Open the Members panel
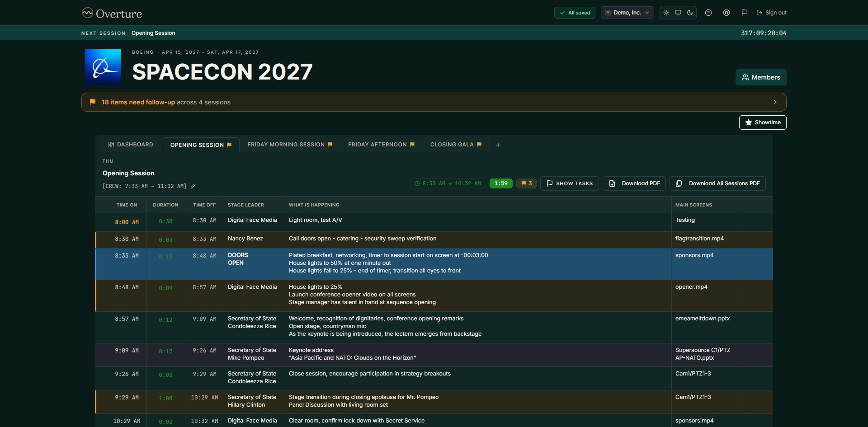Image resolution: width=868 pixels, height=427 pixels. coord(761,77)
